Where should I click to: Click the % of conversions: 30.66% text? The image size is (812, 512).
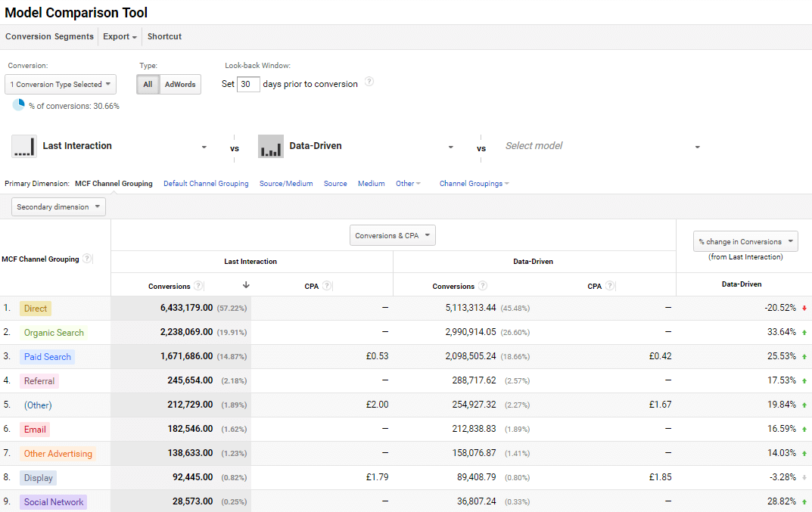point(74,106)
